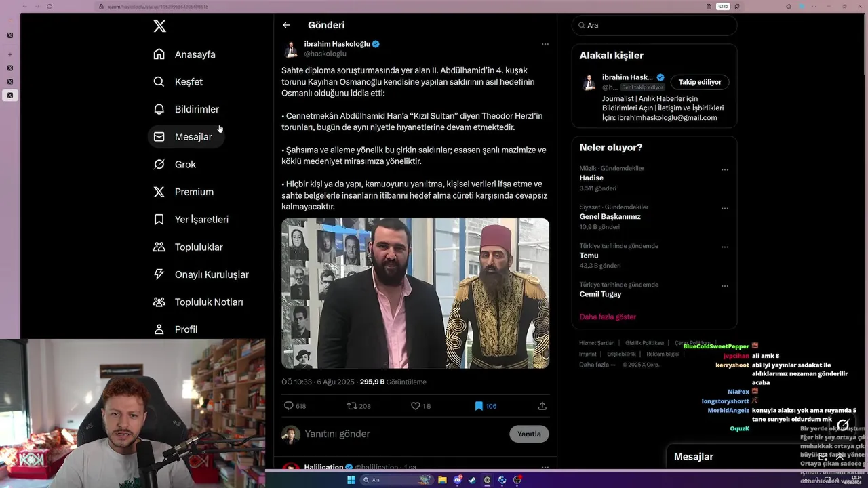Image resolution: width=868 pixels, height=488 pixels.
Task: Open Erişilebilirlik footer link
Action: (621, 354)
